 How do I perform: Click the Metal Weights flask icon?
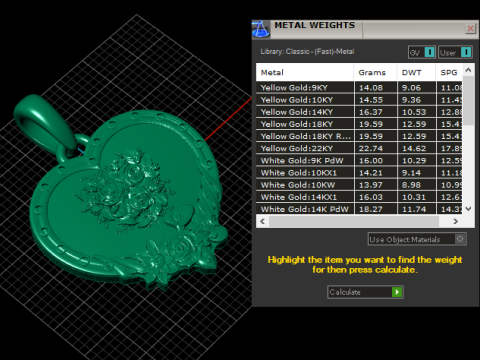click(260, 29)
